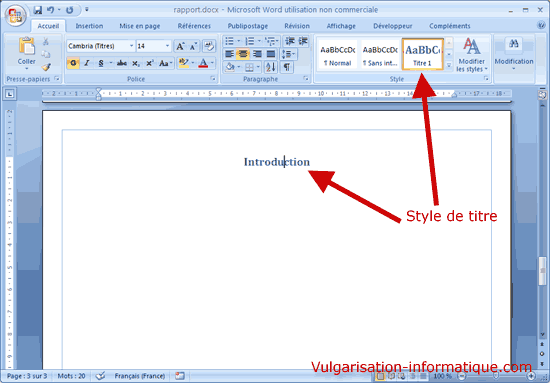Click the strikethrough abc icon
This screenshot has width=550, height=383.
point(121,63)
